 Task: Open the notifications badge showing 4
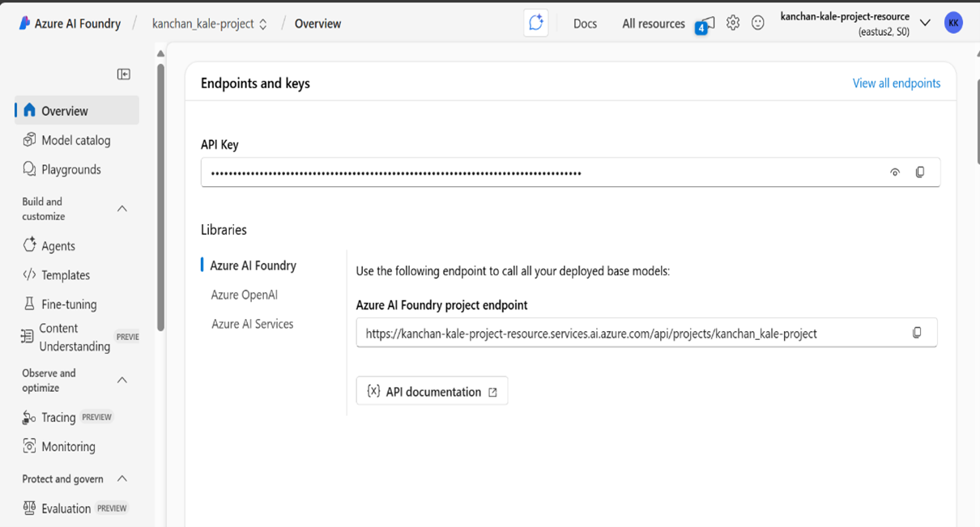click(x=700, y=27)
